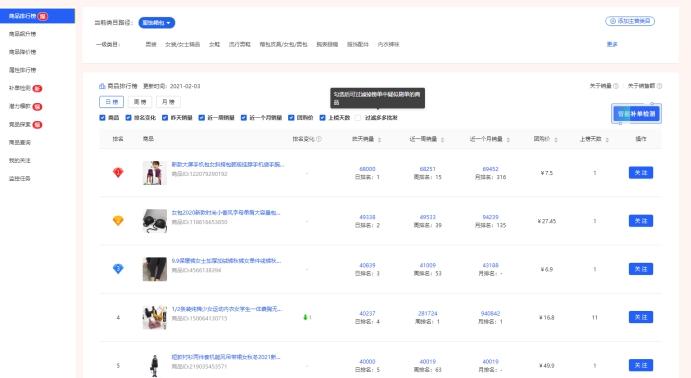Expand categories with the 更多 link
Image resolution: width=691 pixels, height=378 pixels.
pyautogui.click(x=612, y=44)
